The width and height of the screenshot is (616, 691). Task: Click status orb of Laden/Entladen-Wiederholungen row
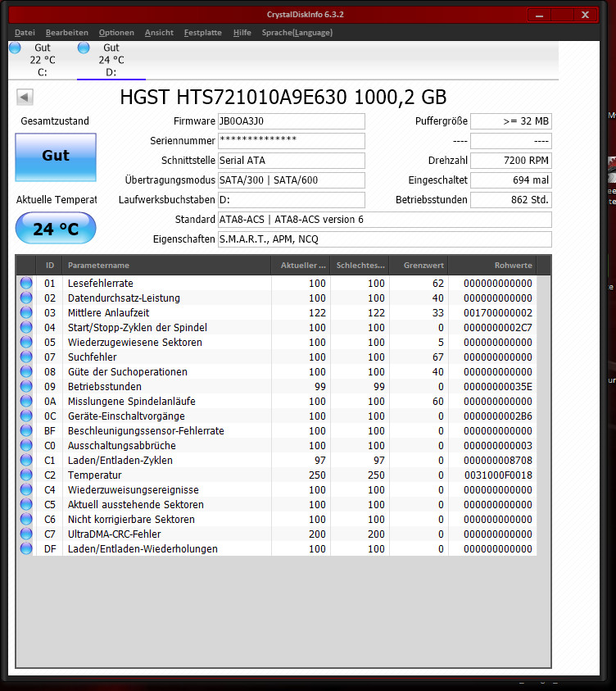click(x=26, y=548)
